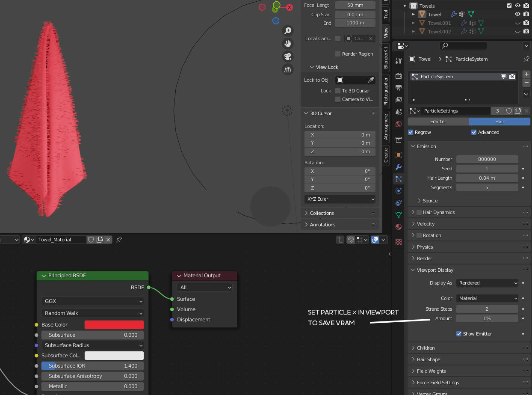
Task: Pin the properties editor context
Action: (526, 59)
